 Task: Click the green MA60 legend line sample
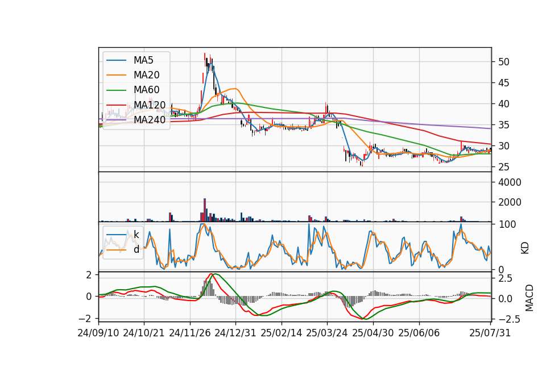(x=116, y=90)
